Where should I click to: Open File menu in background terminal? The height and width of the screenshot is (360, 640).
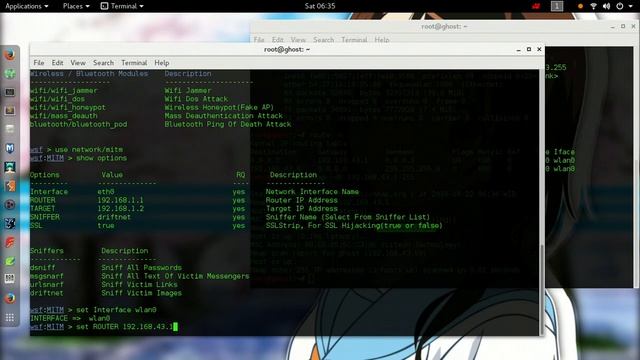259,40
